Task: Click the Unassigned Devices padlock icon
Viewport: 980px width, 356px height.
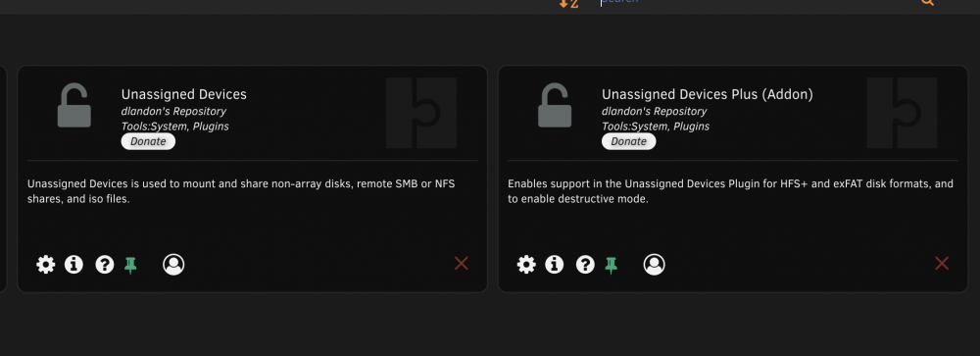Action: [74, 105]
